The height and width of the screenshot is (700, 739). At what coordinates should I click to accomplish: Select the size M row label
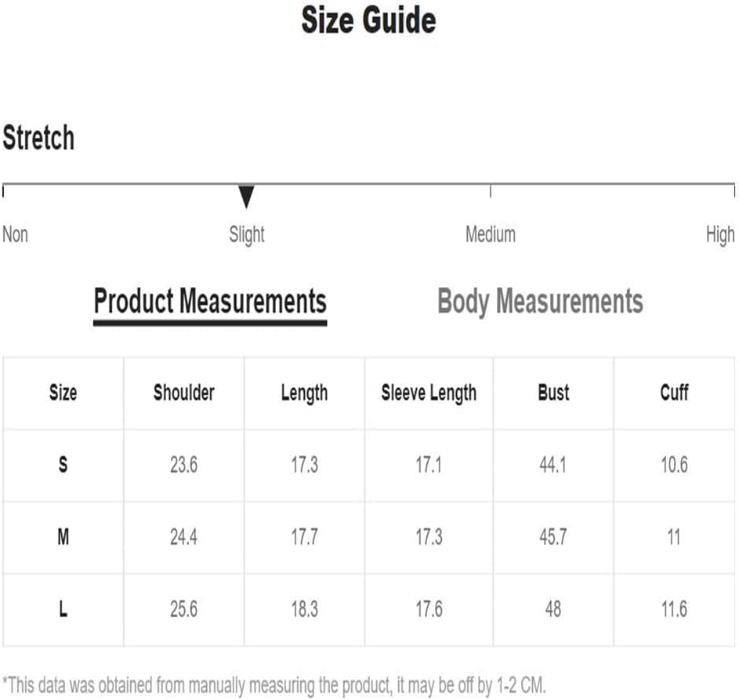63,537
